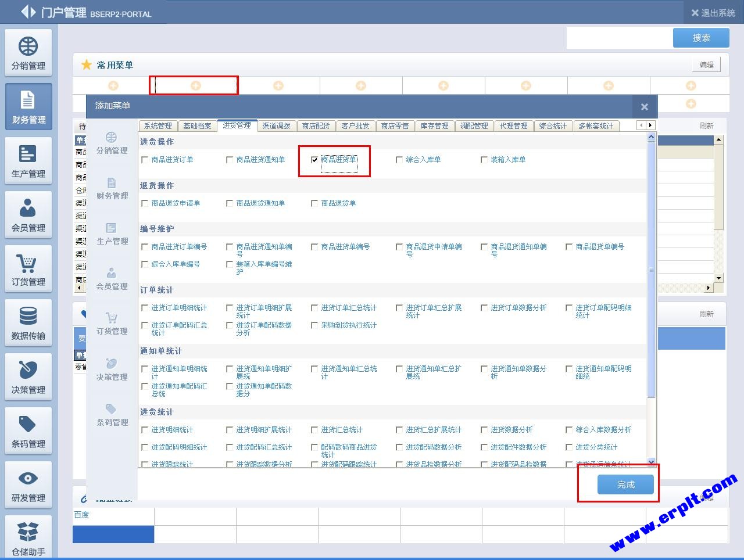Uncheck the 商品进货单 checkbox
744x560 pixels.
314,160
